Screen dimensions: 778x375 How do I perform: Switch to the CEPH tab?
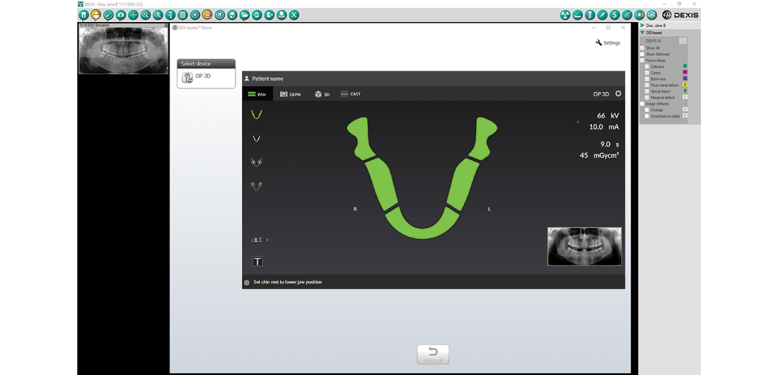(x=290, y=94)
